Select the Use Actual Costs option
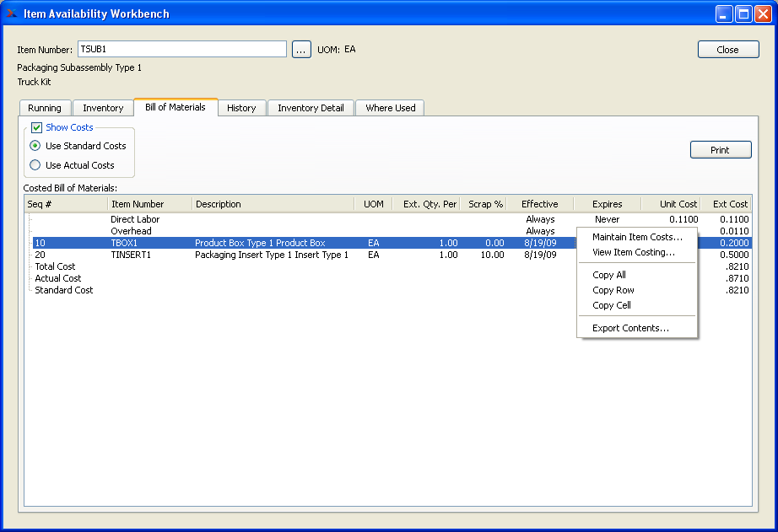The width and height of the screenshot is (778, 532). click(35, 165)
